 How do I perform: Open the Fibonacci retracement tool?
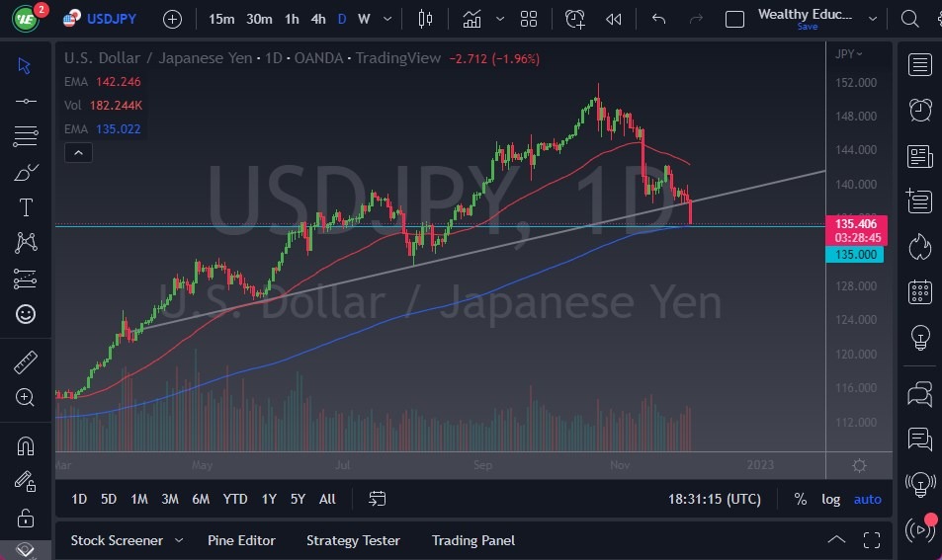click(26, 136)
